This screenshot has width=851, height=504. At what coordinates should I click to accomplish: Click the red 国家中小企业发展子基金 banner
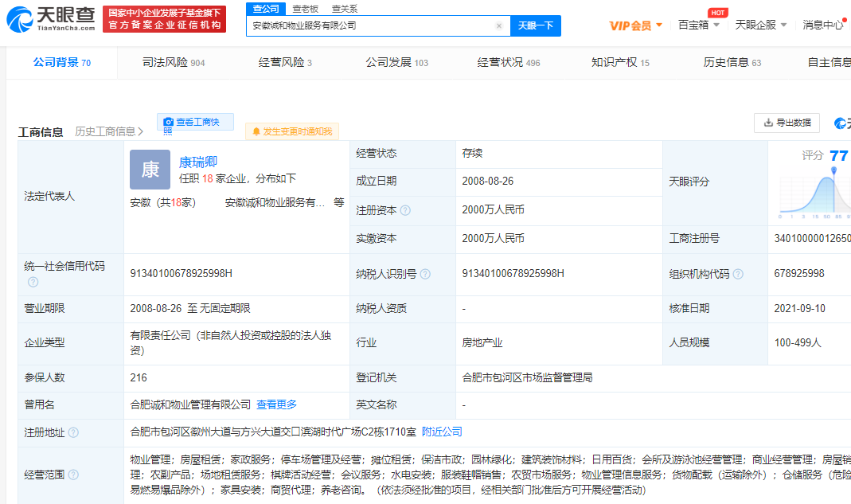(165, 19)
